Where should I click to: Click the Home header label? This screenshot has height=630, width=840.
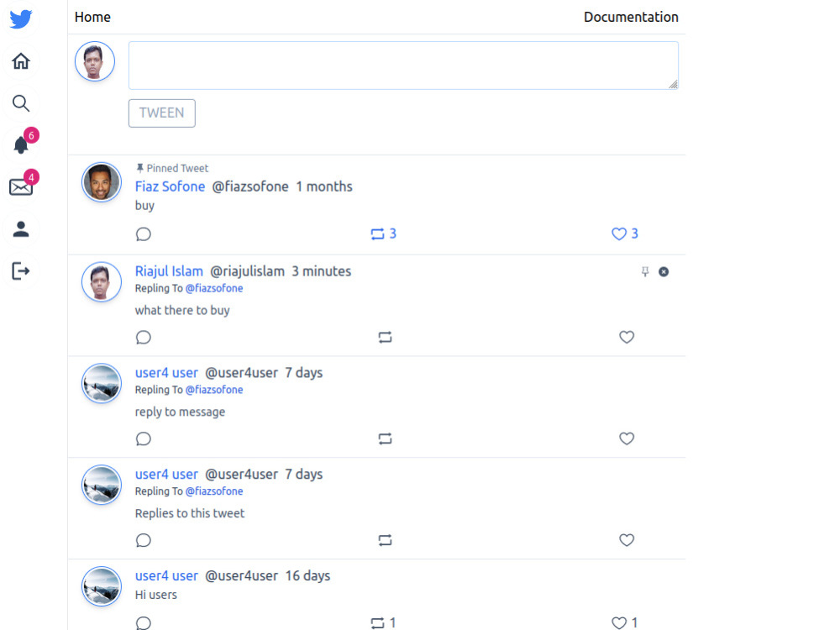click(x=92, y=17)
